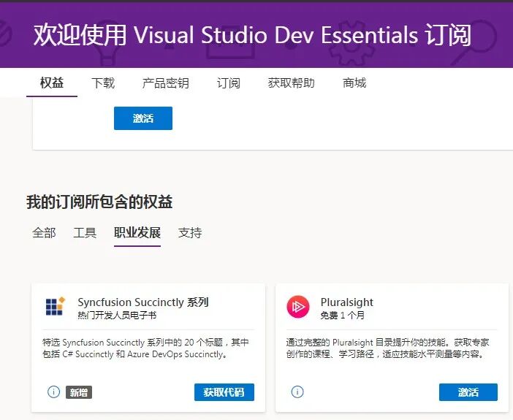
Task: Filter benefits by 工具
Action: click(x=85, y=233)
